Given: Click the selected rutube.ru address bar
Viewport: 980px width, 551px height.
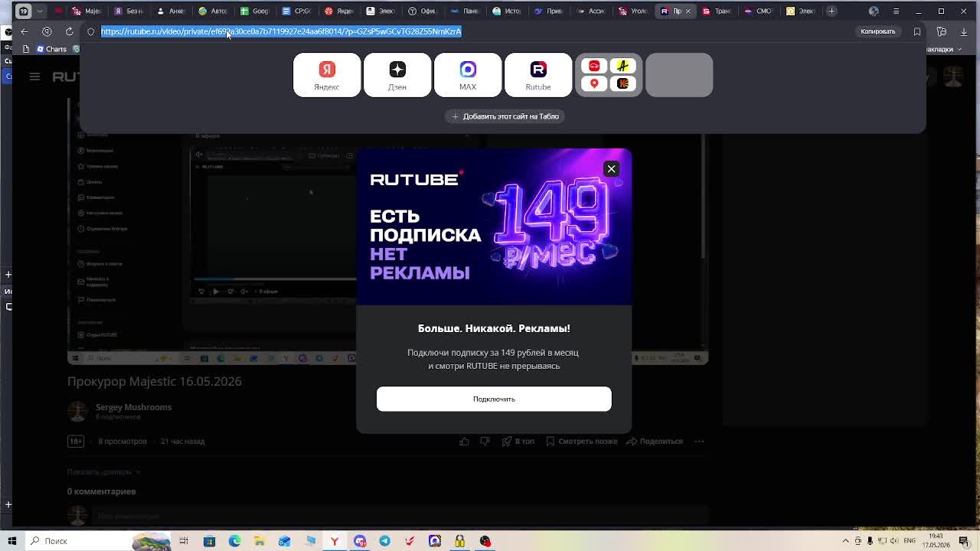Looking at the screenshot, I should point(281,31).
